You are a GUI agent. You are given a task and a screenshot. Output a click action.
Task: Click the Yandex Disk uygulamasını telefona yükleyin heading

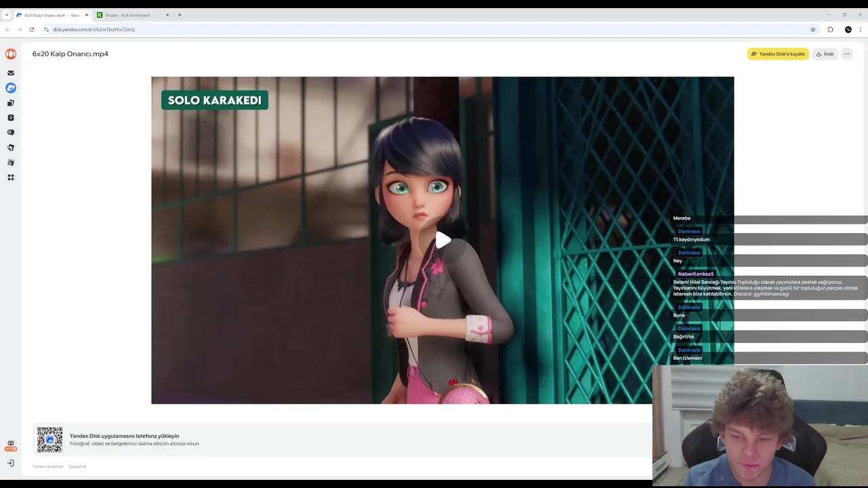(124, 436)
